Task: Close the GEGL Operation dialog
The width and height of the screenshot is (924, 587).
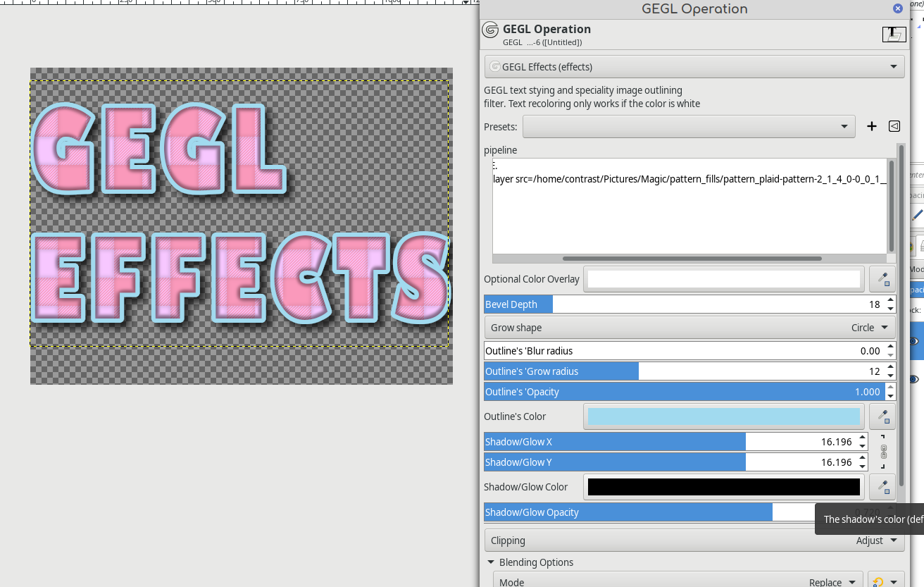Action: click(x=898, y=8)
